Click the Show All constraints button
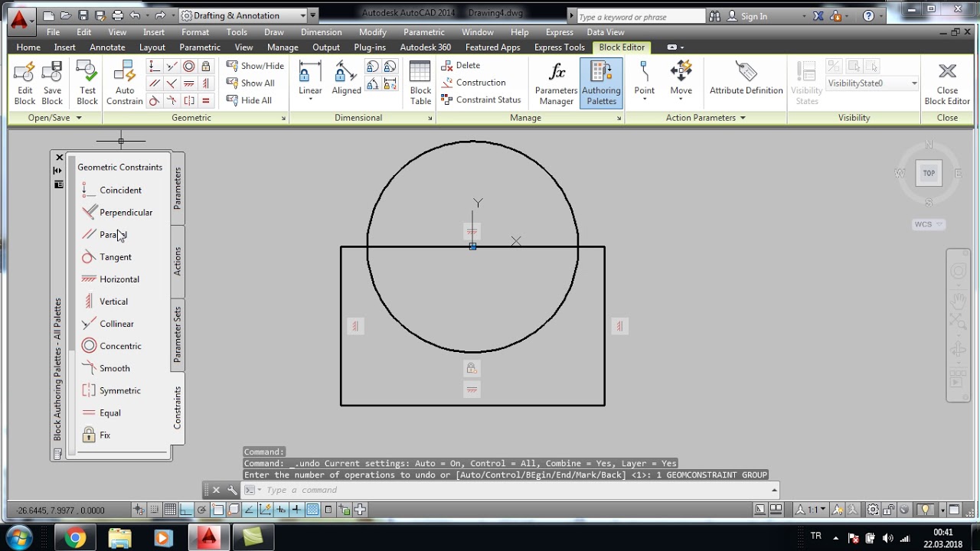This screenshot has height=551, width=980. [x=250, y=83]
